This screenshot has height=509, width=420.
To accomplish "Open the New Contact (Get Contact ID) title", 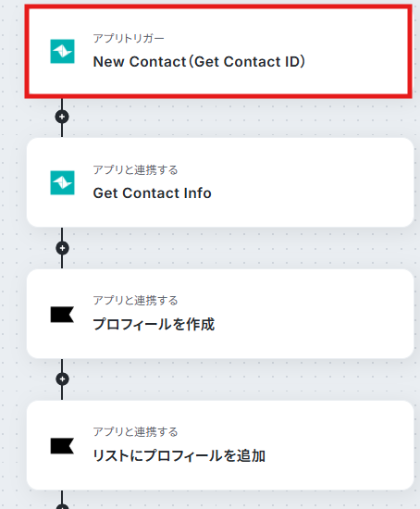I will (x=199, y=62).
